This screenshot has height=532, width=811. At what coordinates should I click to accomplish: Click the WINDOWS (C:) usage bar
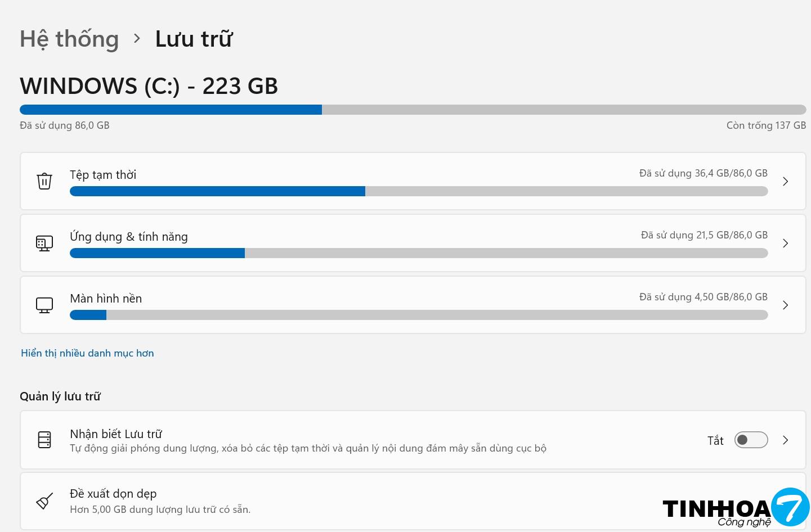413,110
